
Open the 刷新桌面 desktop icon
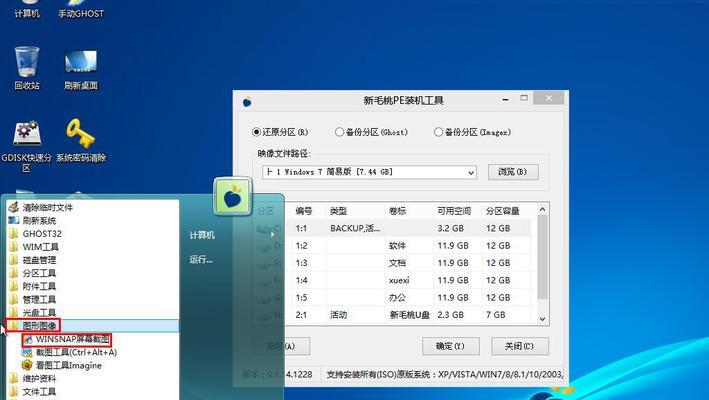click(81, 68)
